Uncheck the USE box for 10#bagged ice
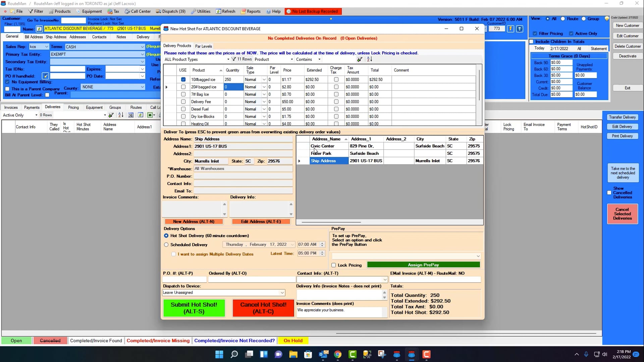644x362 pixels. 183,79
